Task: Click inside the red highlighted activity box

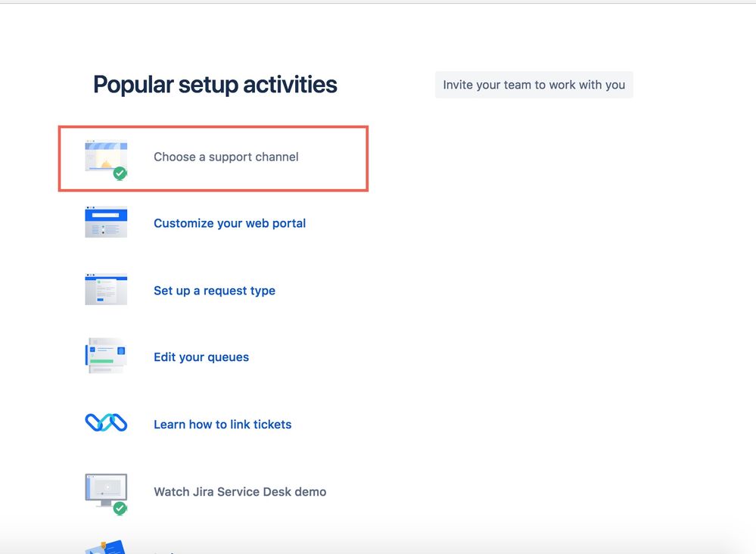Action: [x=213, y=159]
